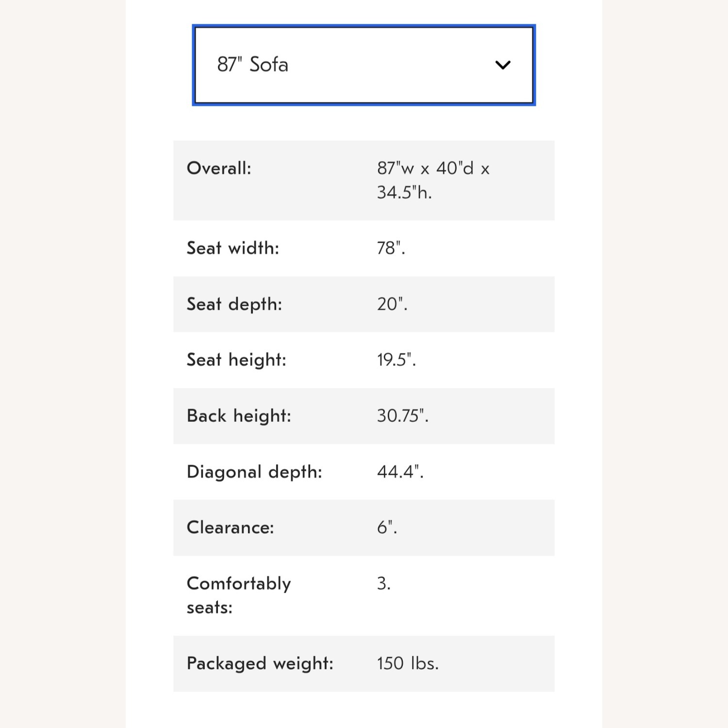Click the Comfortably seats label
This screenshot has height=728, width=728.
(x=238, y=595)
